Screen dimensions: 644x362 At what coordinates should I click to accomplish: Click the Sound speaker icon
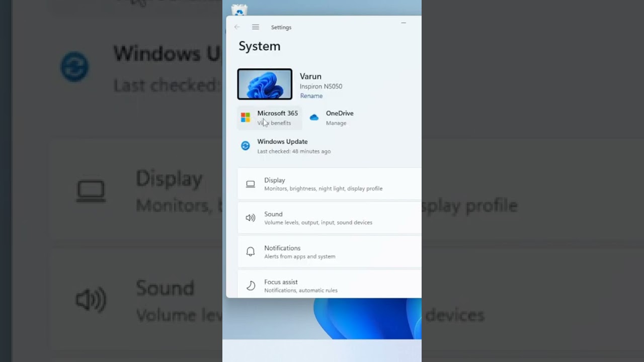point(251,218)
